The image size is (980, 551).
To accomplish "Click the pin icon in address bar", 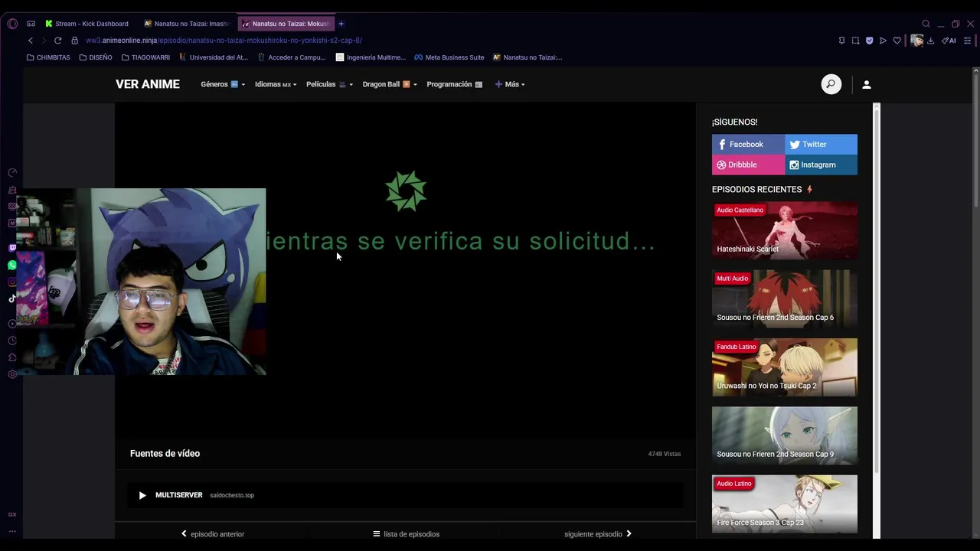I will (x=841, y=41).
